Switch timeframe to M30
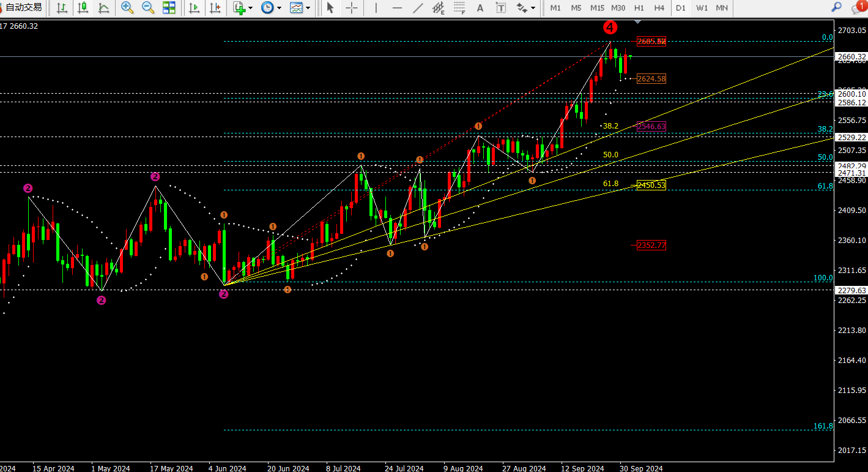868x472 pixels. click(x=618, y=8)
